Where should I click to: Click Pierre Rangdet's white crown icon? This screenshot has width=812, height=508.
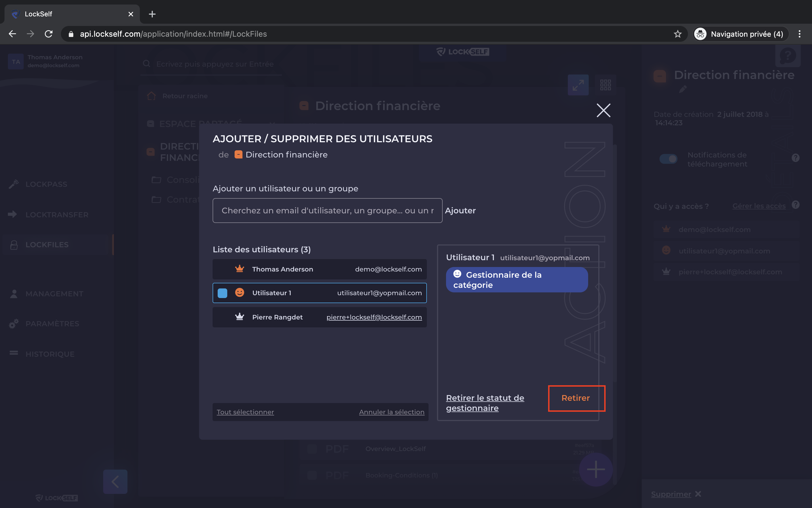pyautogui.click(x=240, y=317)
